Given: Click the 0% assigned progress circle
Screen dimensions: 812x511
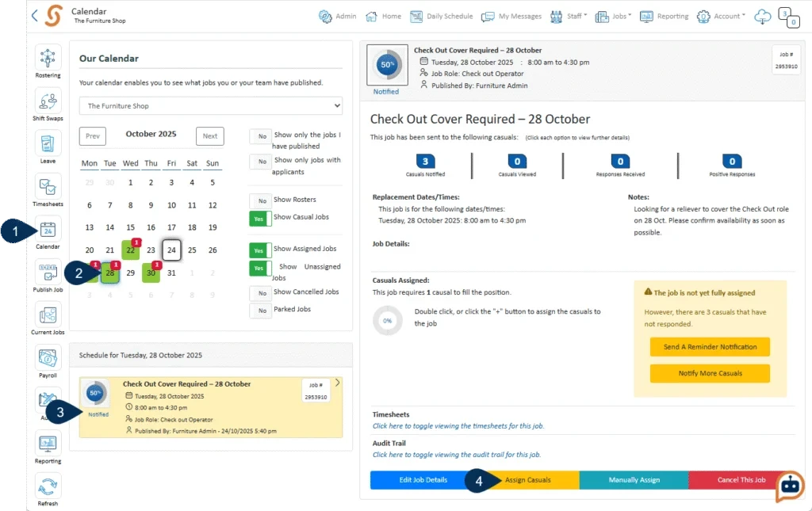Looking at the screenshot, I should click(x=387, y=321).
